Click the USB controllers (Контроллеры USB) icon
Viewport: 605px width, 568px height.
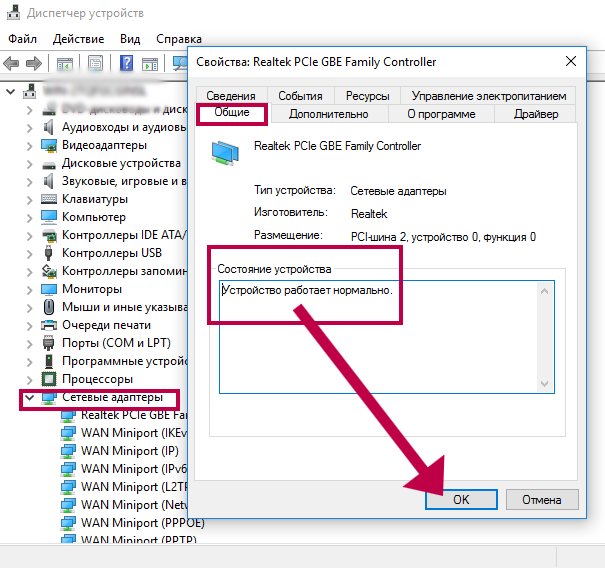tap(49, 253)
